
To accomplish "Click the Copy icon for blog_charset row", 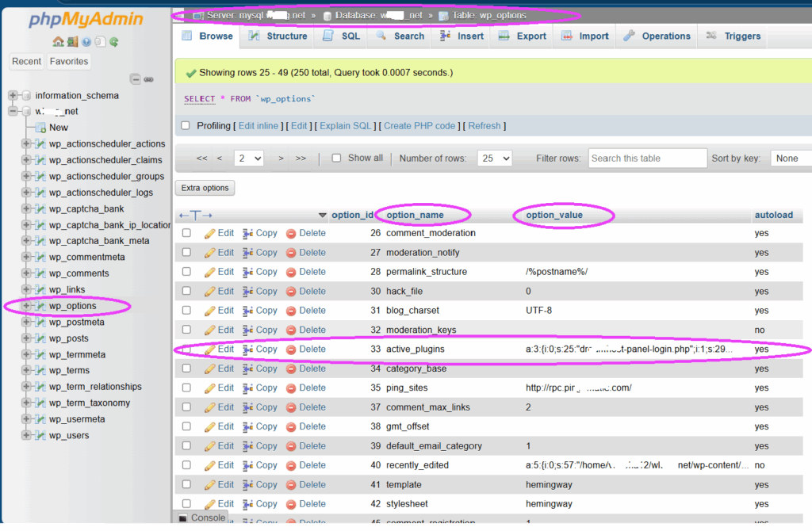I will tap(248, 311).
